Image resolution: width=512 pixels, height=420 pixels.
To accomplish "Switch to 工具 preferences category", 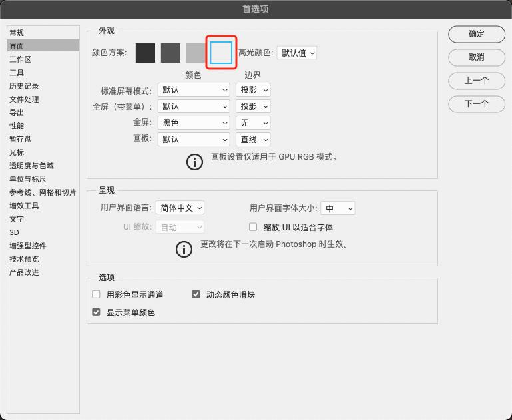I will point(43,73).
